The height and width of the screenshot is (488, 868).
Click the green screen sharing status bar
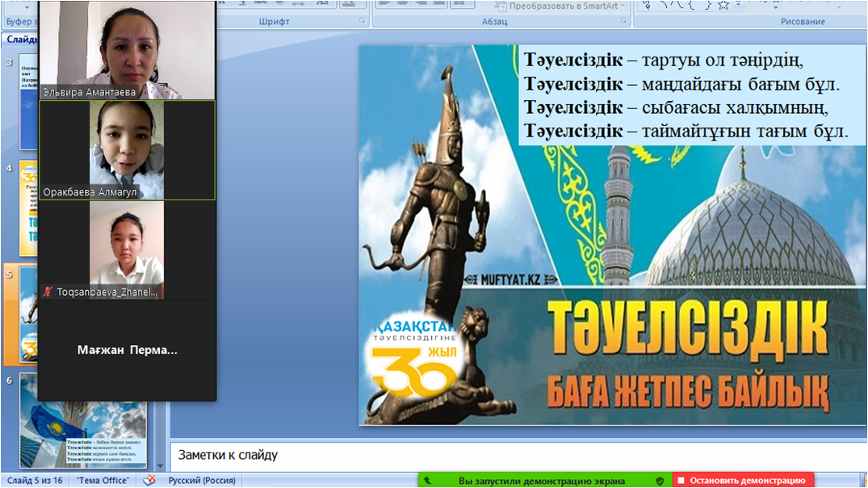[541, 481]
